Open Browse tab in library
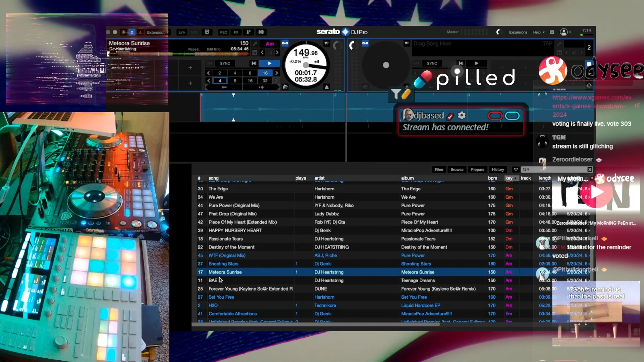This screenshot has height=362, width=644. pos(457,170)
